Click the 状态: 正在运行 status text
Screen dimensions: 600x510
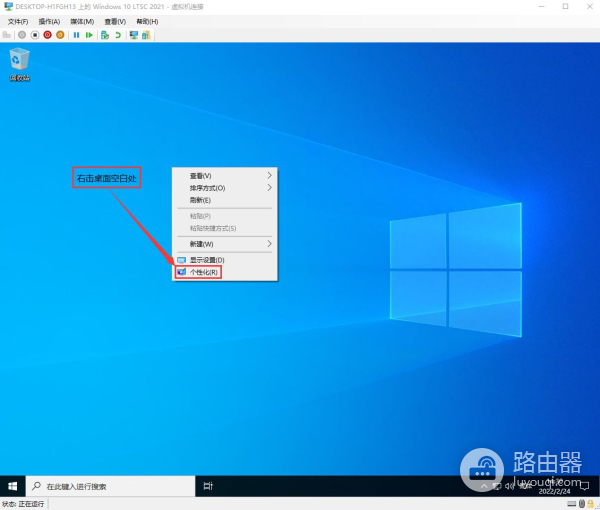point(23,504)
